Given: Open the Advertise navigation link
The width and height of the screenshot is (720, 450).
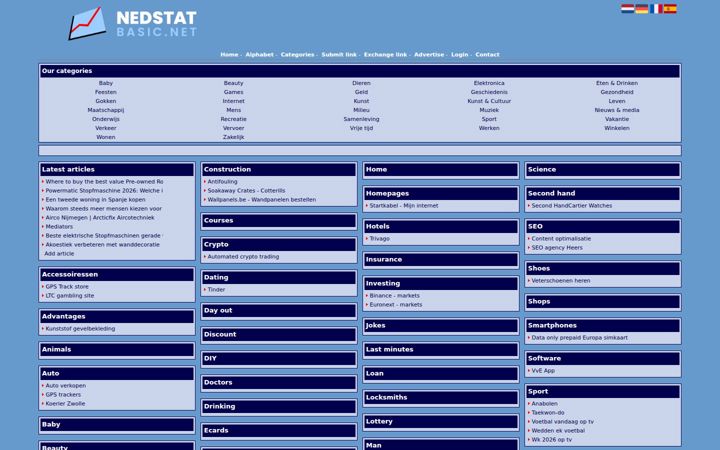Looking at the screenshot, I should pyautogui.click(x=429, y=55).
